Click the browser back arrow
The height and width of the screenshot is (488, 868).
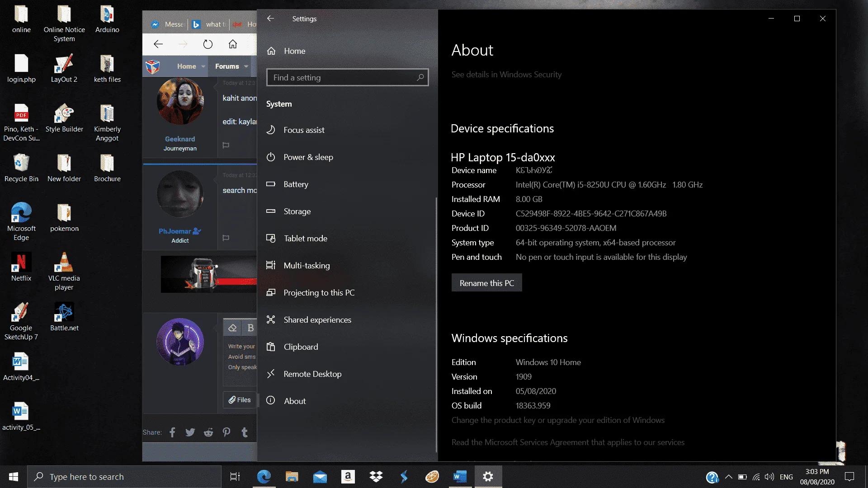[158, 44]
